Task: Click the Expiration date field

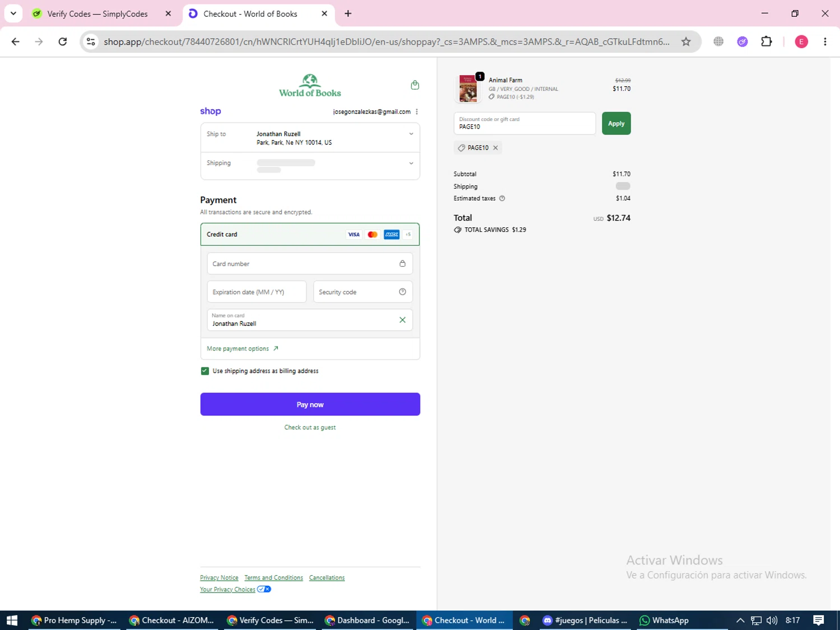Action: 256,292
